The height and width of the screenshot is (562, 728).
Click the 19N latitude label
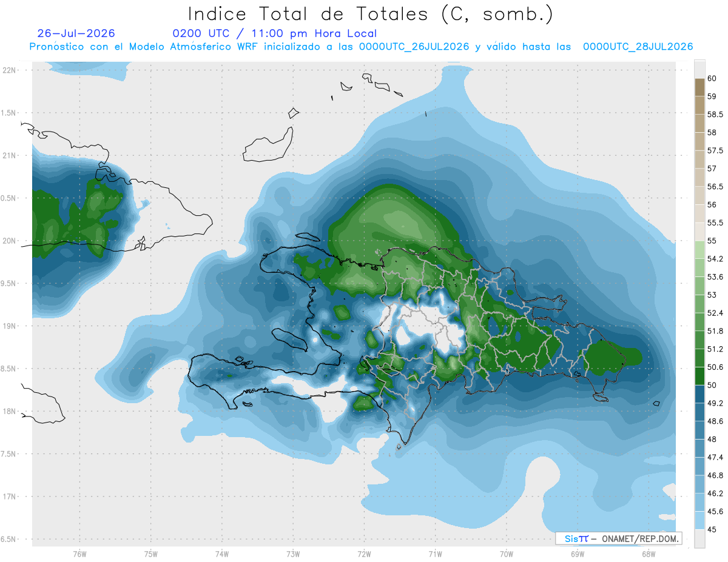tap(9, 326)
